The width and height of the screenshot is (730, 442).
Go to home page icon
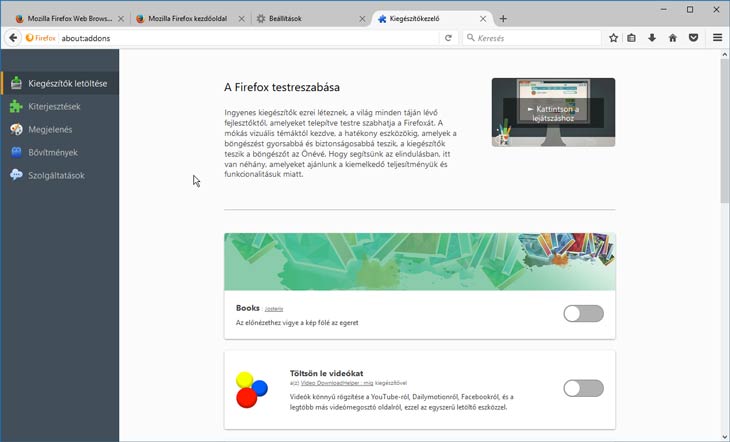[673, 38]
